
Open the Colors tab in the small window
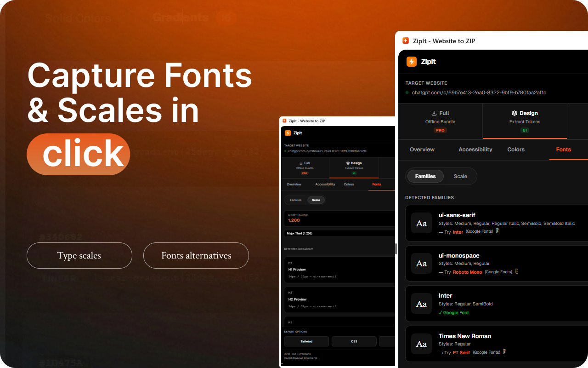pos(349,184)
